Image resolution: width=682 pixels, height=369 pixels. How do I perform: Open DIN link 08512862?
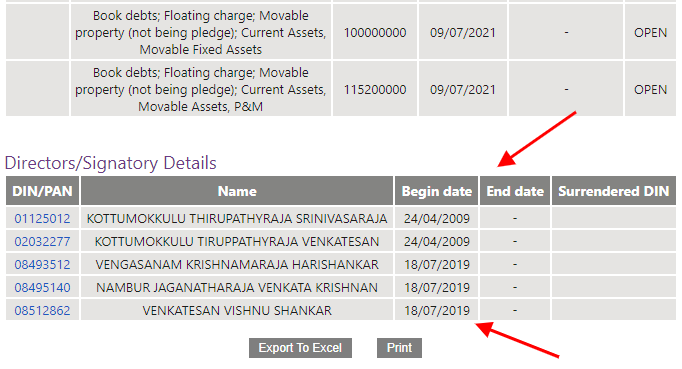42,311
